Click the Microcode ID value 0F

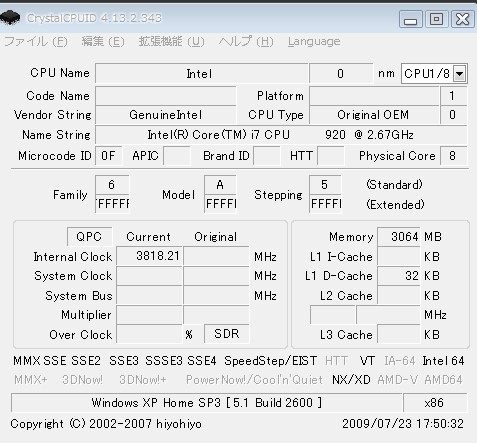pyautogui.click(x=109, y=156)
